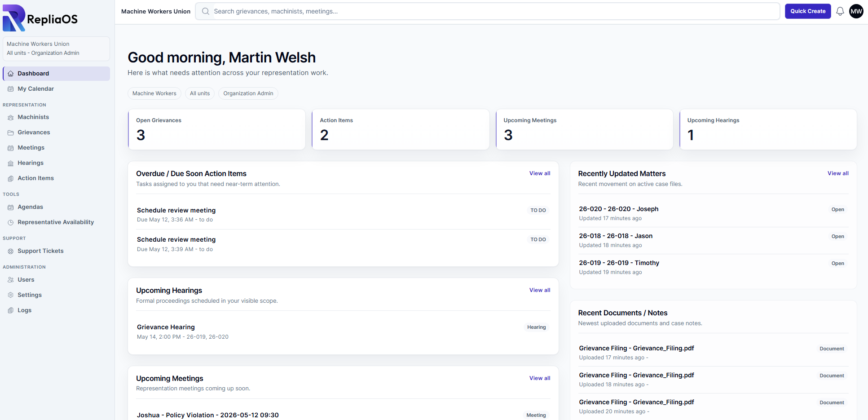Image resolution: width=868 pixels, height=420 pixels.
Task: Open the Machinists page
Action: [56, 117]
